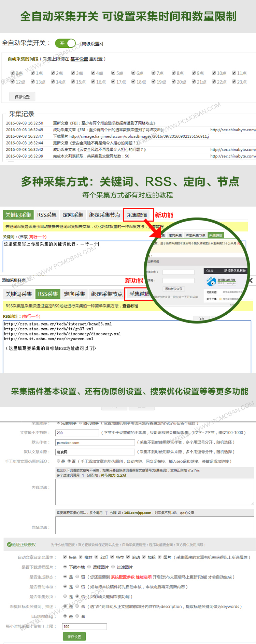Click the 文章最小字节数 field showing 200
This screenshot has height=644, width=256.
pyautogui.click(x=77, y=433)
